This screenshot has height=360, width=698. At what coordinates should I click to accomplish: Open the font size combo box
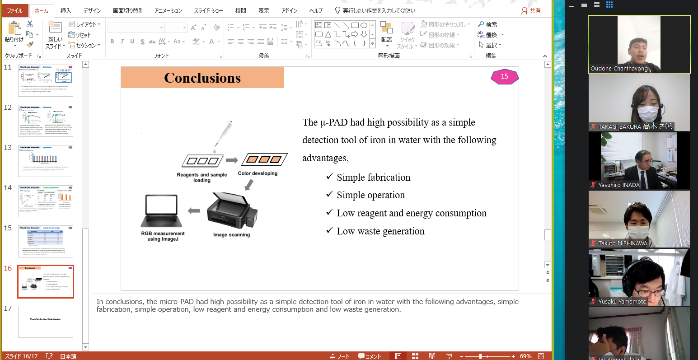coord(176,28)
